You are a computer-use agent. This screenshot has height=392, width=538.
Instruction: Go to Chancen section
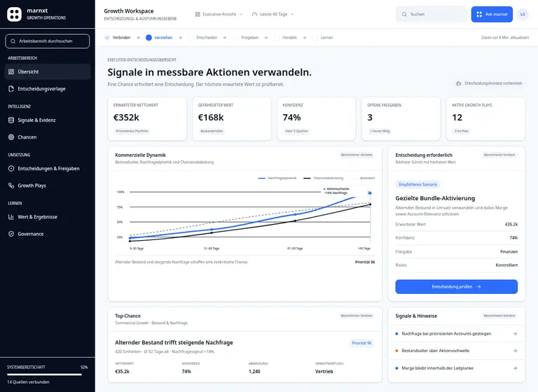coord(48,137)
